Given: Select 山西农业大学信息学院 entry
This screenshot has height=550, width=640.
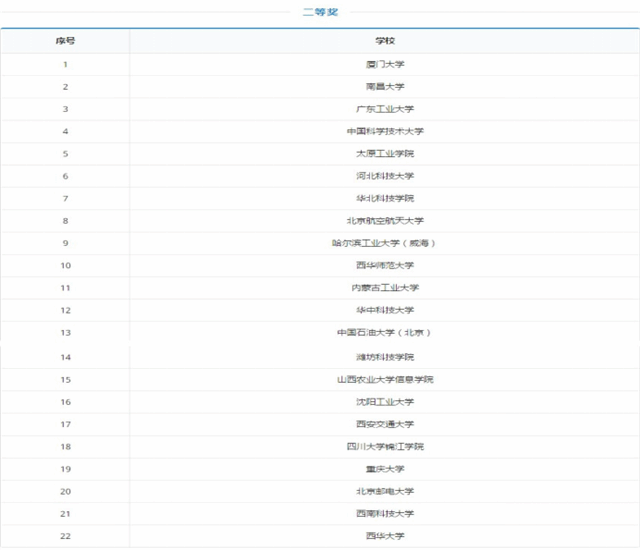Looking at the screenshot, I should [x=385, y=379].
